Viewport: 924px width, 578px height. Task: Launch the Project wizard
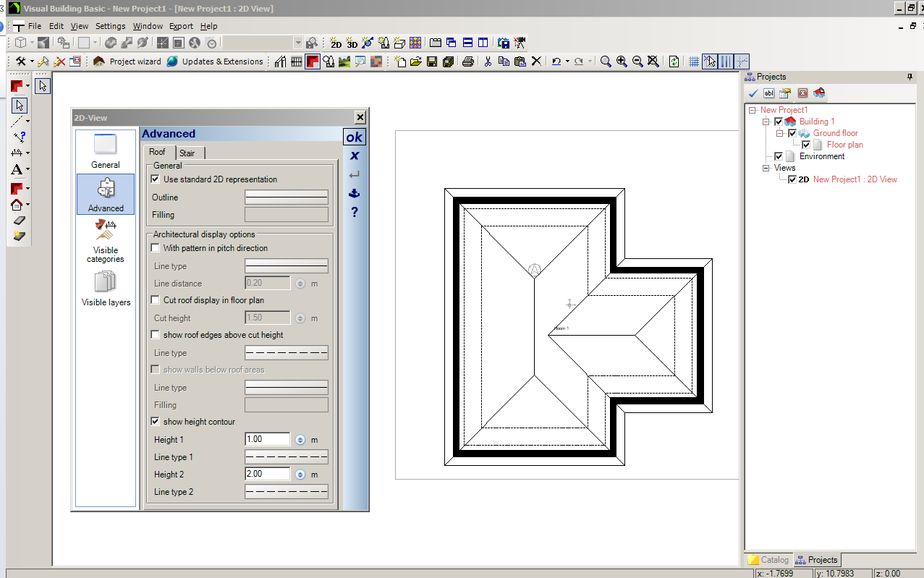pos(127,61)
